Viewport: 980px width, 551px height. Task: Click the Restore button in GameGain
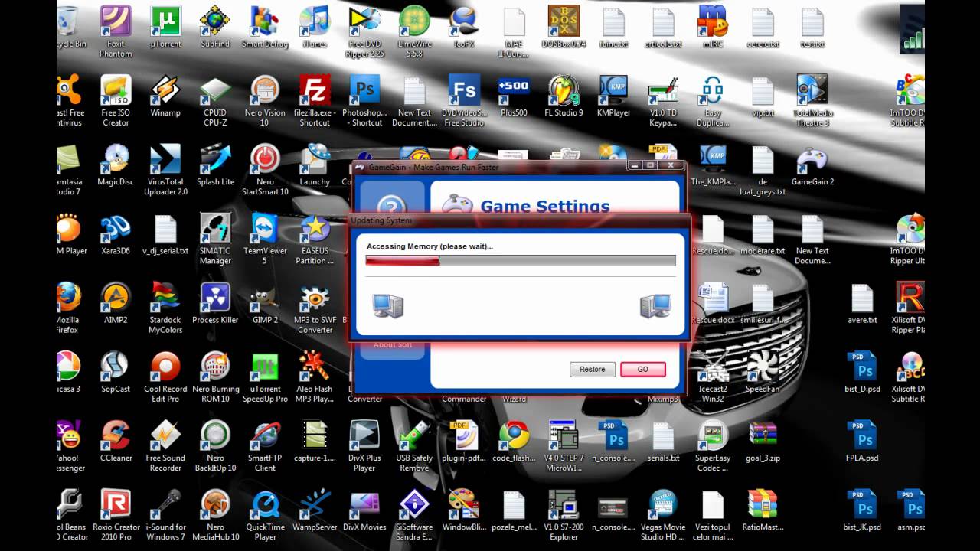(x=592, y=369)
